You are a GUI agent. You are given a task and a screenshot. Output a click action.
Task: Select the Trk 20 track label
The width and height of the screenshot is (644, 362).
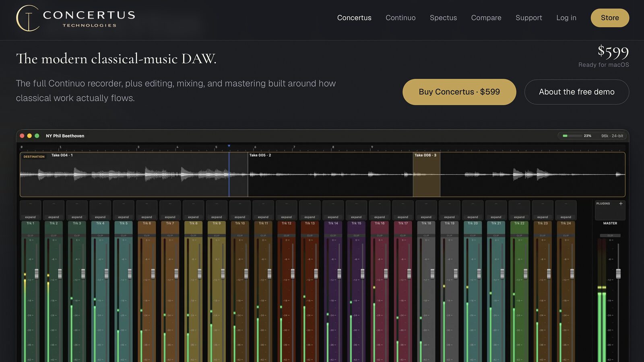(x=473, y=223)
